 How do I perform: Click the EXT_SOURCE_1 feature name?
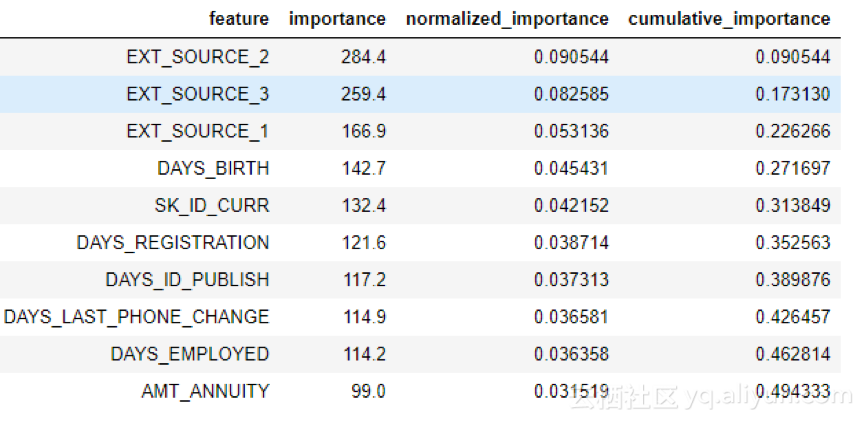197,131
